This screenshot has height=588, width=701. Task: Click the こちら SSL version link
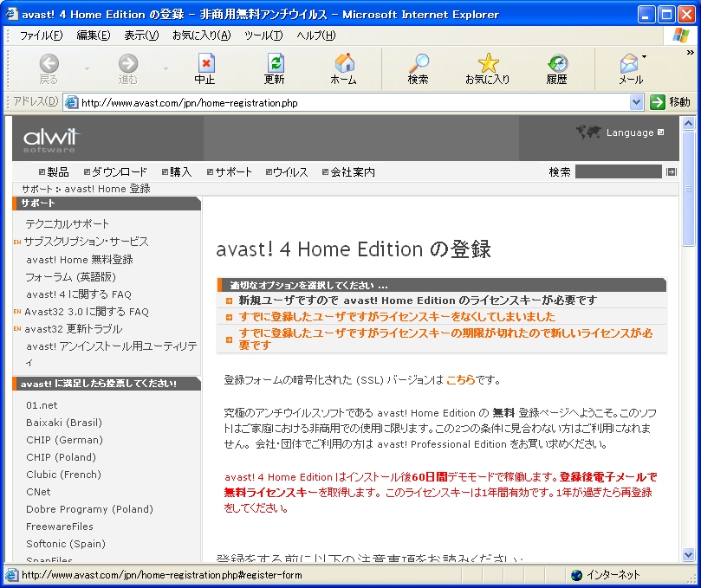pos(460,380)
